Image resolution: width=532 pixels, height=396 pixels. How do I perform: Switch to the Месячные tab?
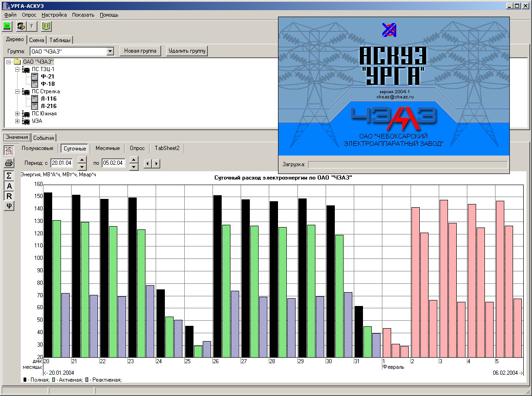point(108,148)
